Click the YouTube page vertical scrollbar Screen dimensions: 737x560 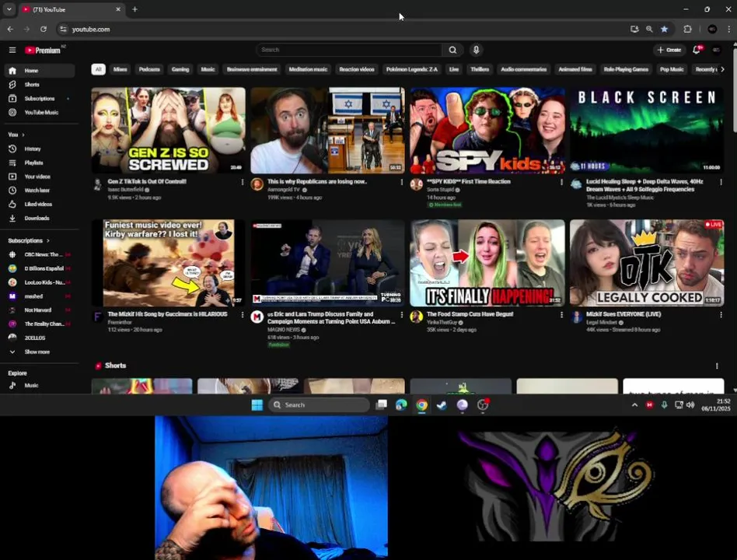click(x=734, y=89)
